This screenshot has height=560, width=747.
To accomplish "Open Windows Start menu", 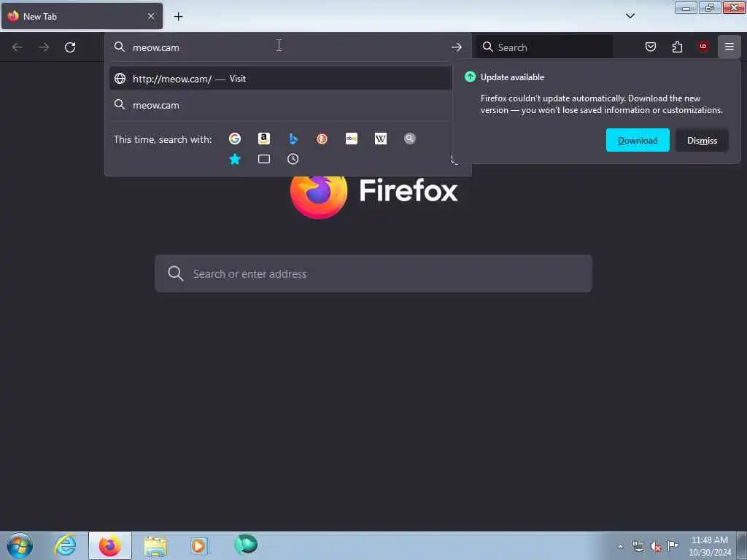I will pyautogui.click(x=20, y=545).
